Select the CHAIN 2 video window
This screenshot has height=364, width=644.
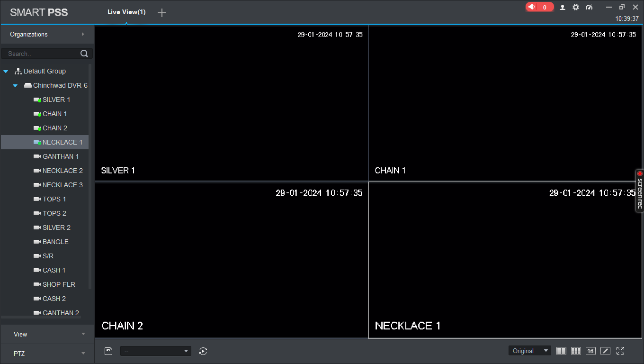click(232, 260)
